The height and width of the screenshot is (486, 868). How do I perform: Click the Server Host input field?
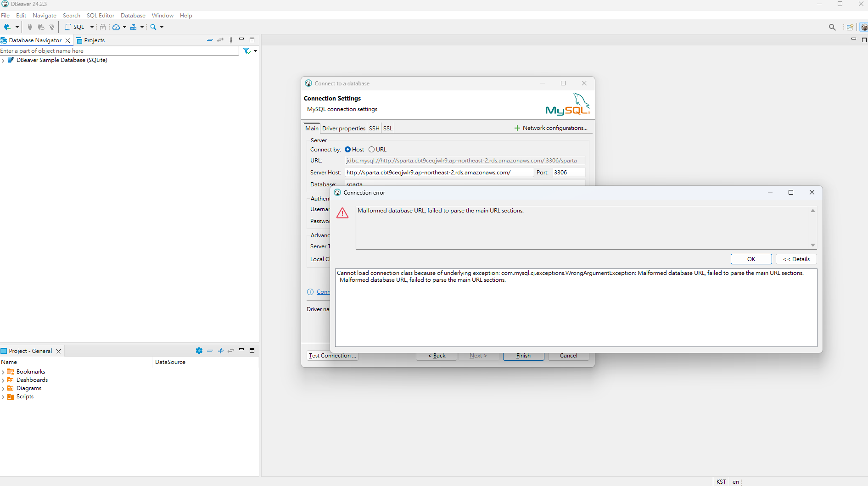click(439, 173)
